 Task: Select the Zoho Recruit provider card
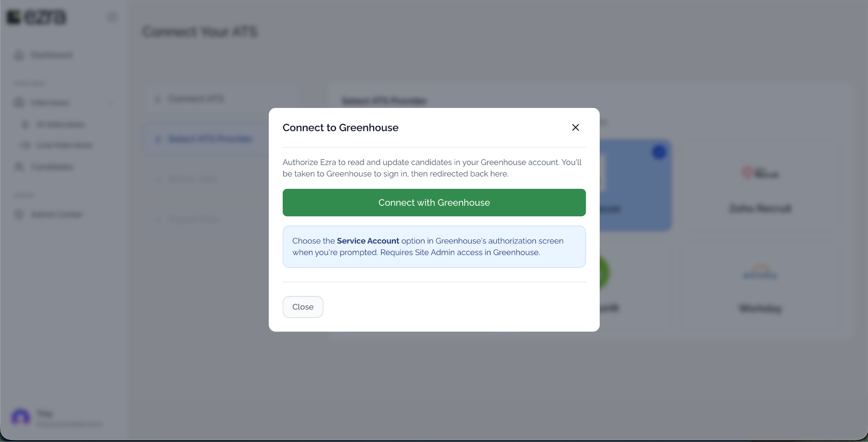pyautogui.click(x=760, y=185)
